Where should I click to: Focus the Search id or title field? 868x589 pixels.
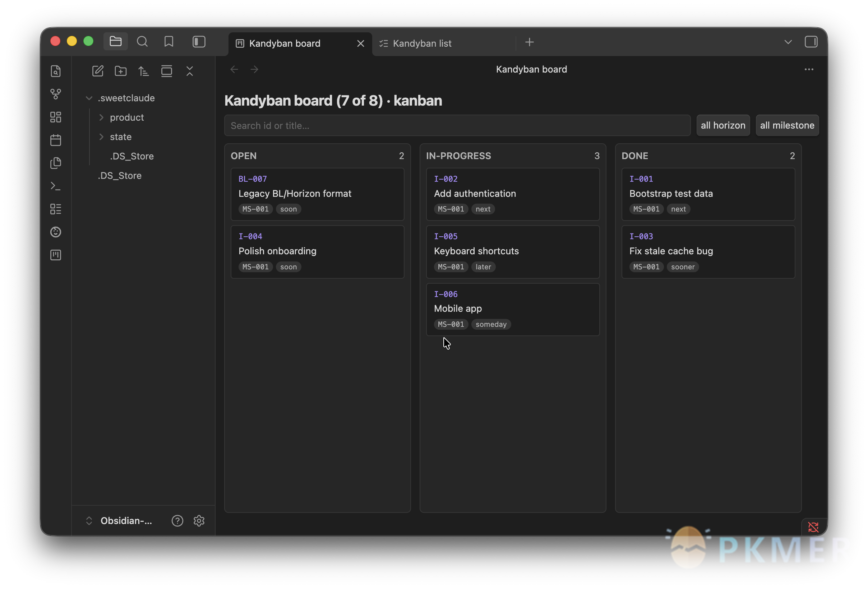[457, 126]
